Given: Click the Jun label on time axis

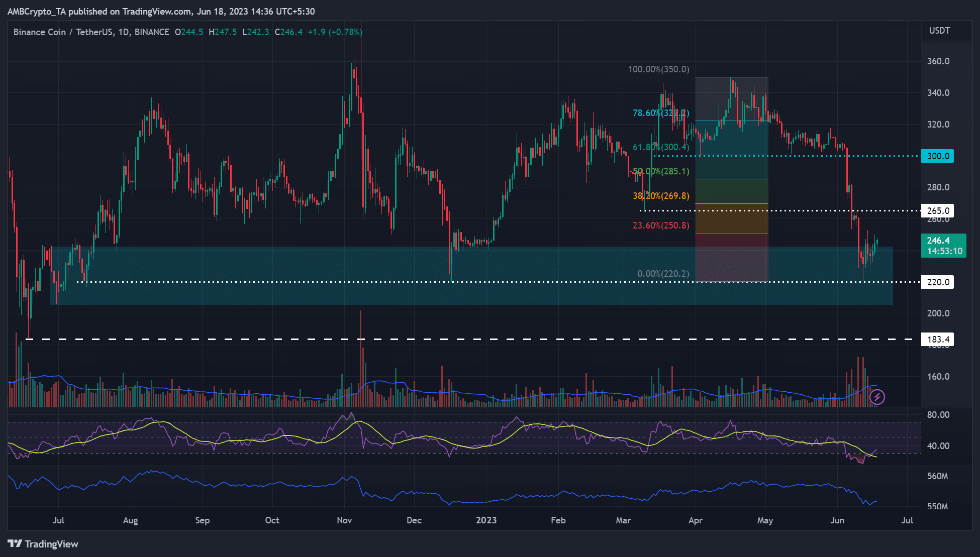Looking at the screenshot, I should click(x=837, y=520).
